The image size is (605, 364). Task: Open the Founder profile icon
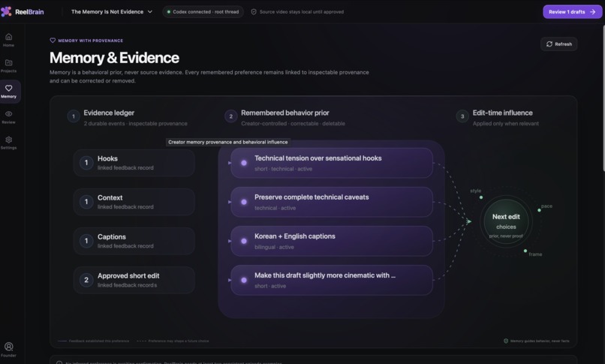pyautogui.click(x=8, y=346)
